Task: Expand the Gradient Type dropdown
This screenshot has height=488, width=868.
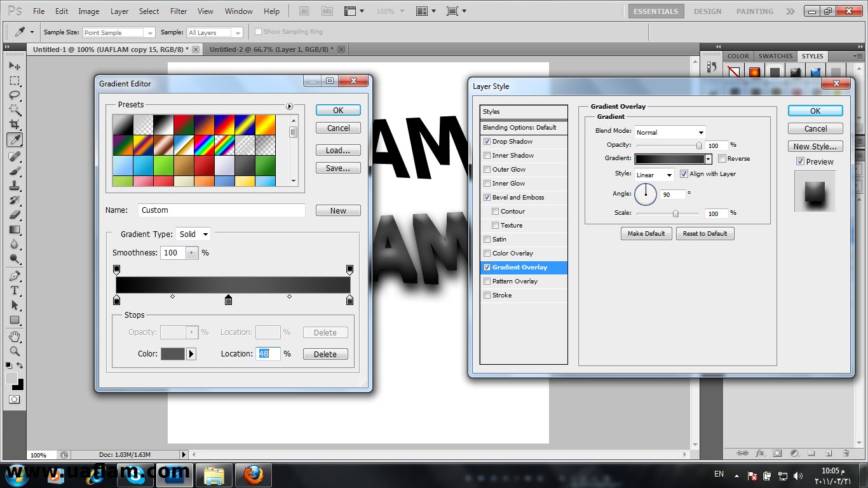Action: (x=193, y=234)
